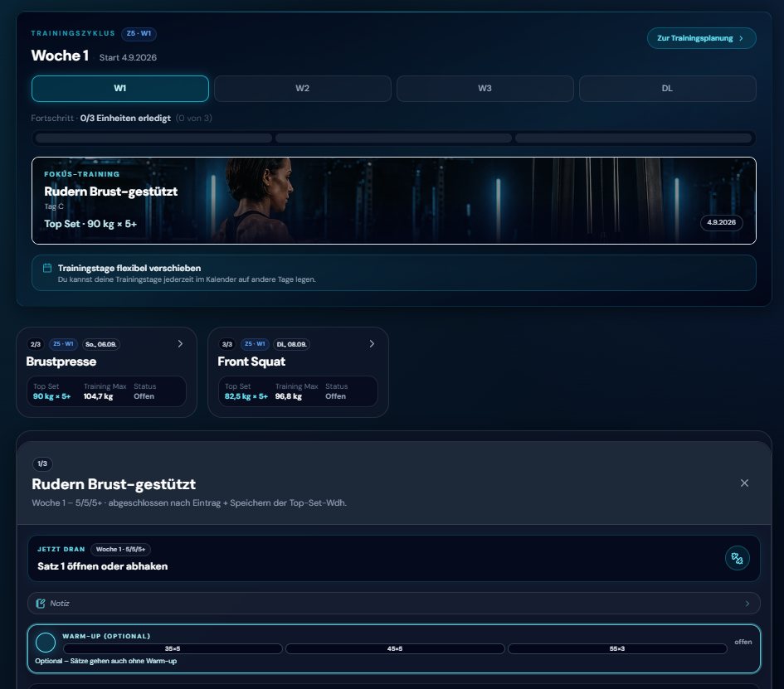Image resolution: width=784 pixels, height=689 pixels.
Task: Click the Trainingstage flexibel verschieben info banner
Action: coord(393,273)
